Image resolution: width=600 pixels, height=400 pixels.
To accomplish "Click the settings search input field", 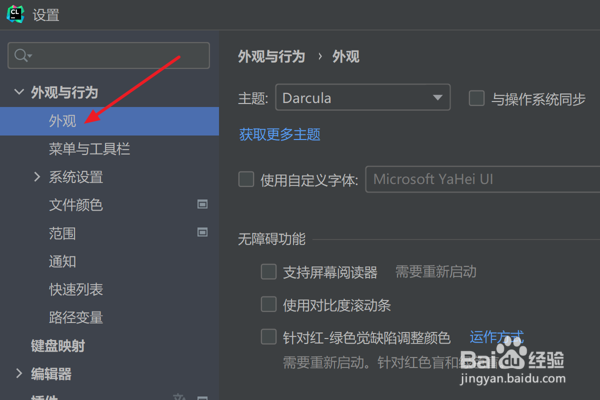I will coord(109,56).
